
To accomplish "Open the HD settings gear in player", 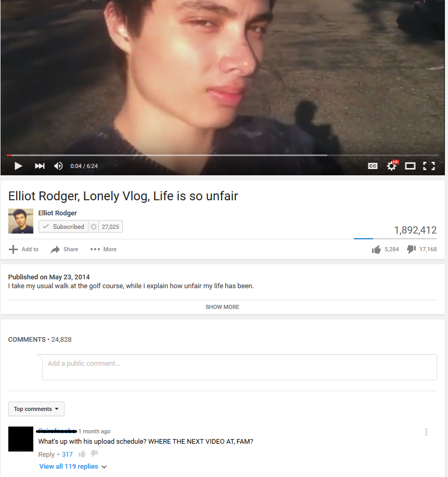I will point(392,166).
